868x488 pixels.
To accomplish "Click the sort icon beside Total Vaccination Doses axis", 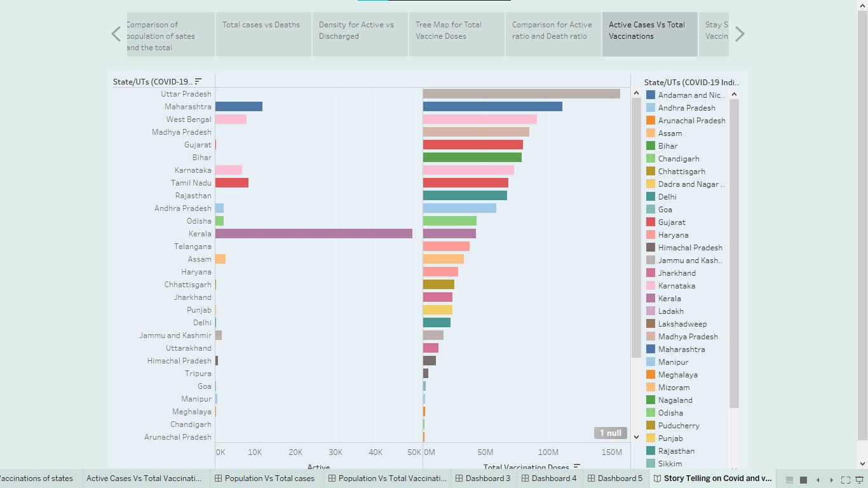I will point(576,466).
